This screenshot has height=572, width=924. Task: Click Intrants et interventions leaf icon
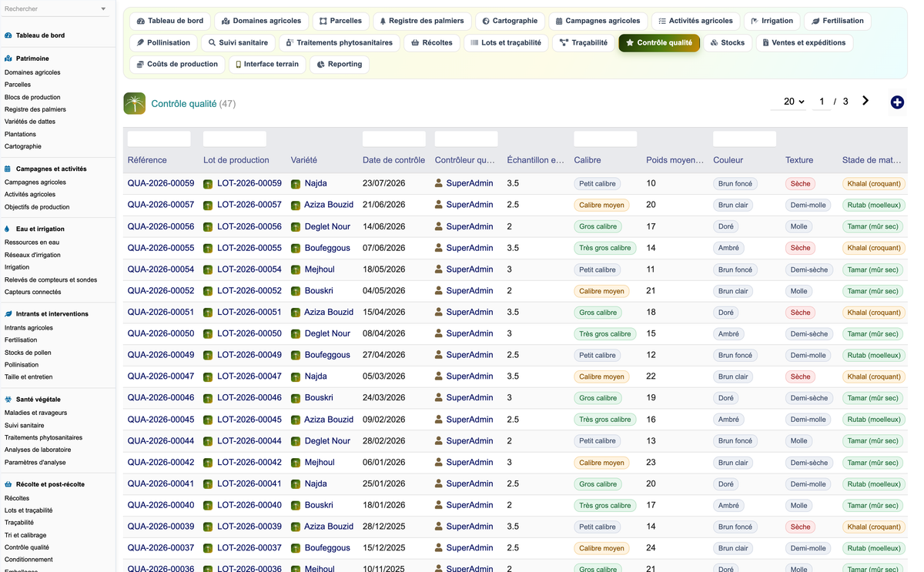tap(8, 314)
